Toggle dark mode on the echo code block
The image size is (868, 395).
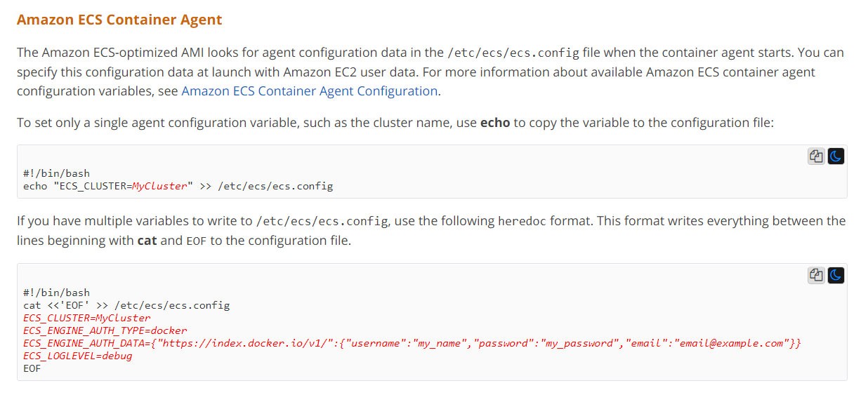coord(836,156)
